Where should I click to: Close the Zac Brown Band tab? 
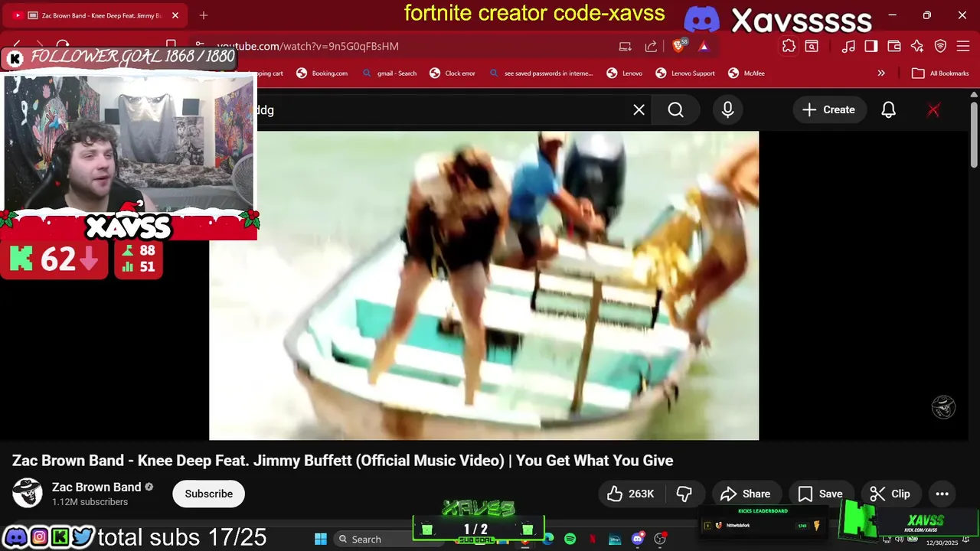coord(175,15)
